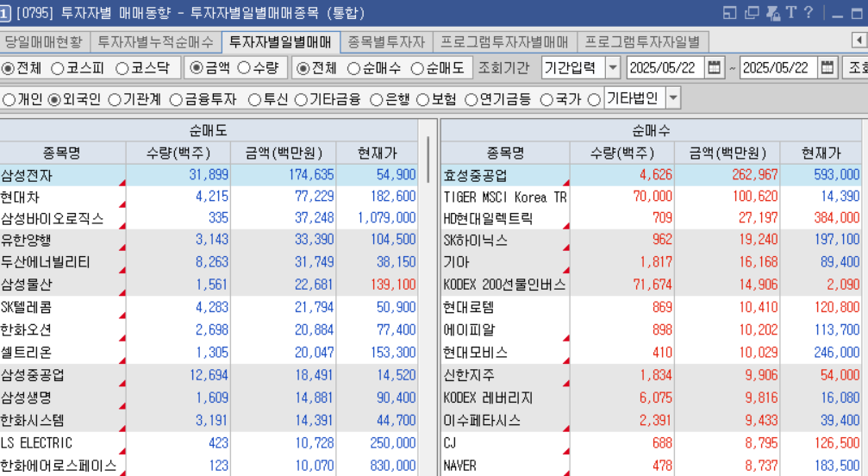This screenshot has width=868, height=476.
Task: Select the 전체 market radio button
Action: [8, 69]
